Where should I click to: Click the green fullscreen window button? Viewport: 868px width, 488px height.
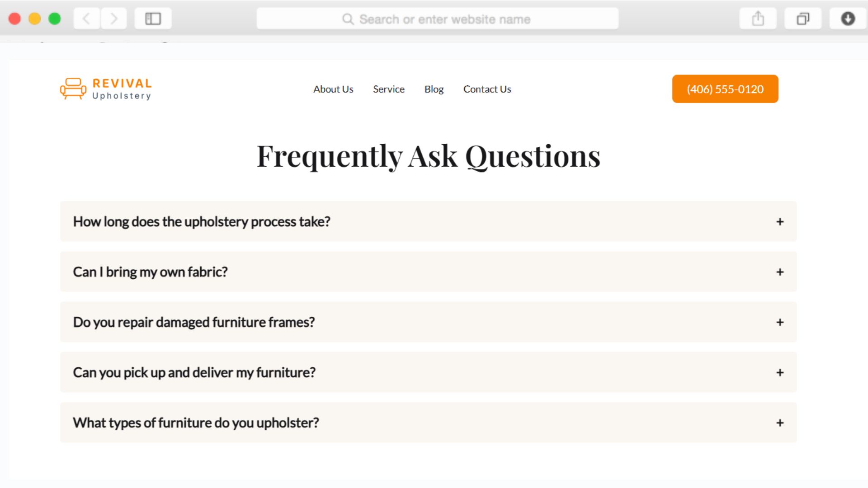pyautogui.click(x=55, y=19)
